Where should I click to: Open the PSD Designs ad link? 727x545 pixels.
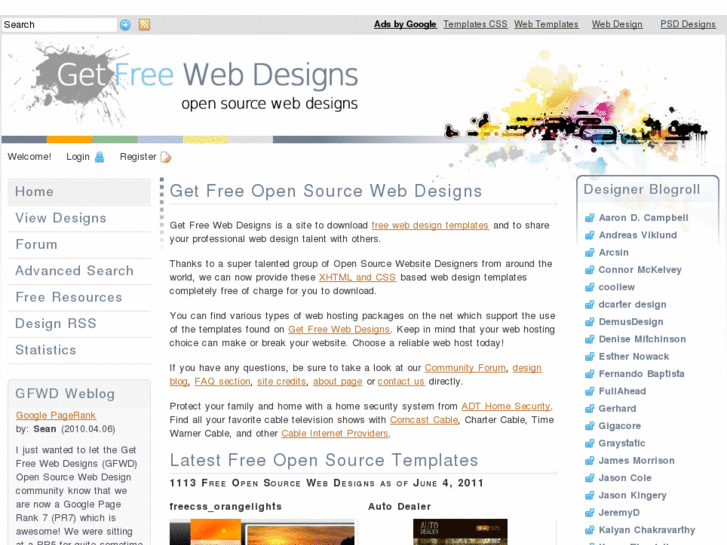688,24
